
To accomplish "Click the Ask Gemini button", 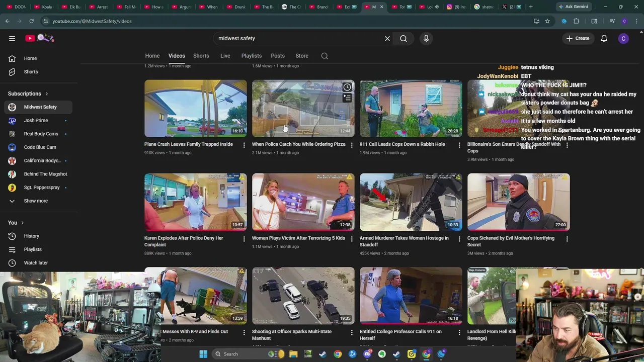I will (573, 7).
